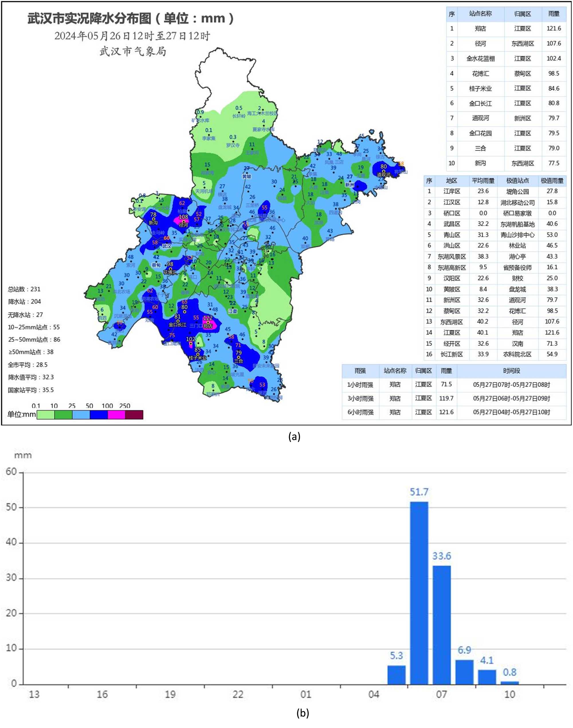Select the light green 0.1-10 legend swatch
Image resolution: width=573 pixels, height=728 pixels.
click(45, 415)
